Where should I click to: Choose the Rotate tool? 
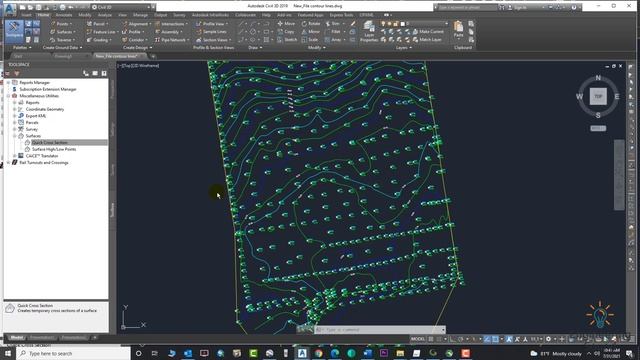tap(311, 24)
